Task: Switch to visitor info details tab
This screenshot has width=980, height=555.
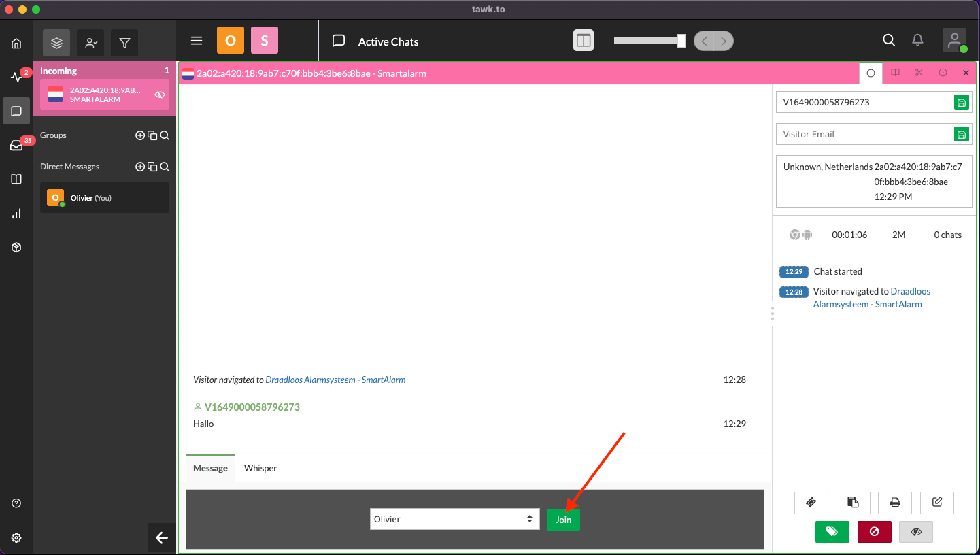Action: 871,73
